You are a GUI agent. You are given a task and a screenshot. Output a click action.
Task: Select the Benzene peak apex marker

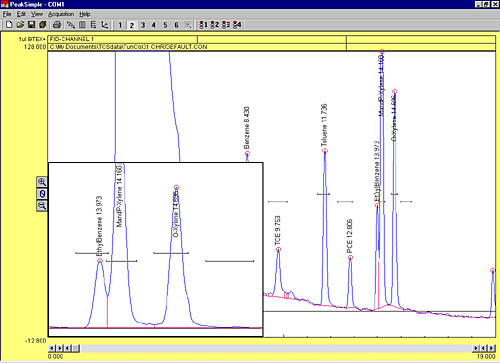tap(247, 154)
